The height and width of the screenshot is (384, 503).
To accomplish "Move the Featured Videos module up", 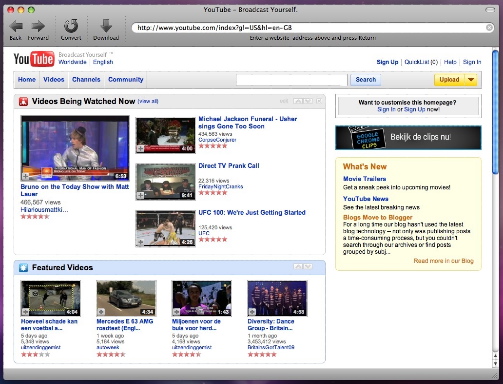I will pos(298,266).
